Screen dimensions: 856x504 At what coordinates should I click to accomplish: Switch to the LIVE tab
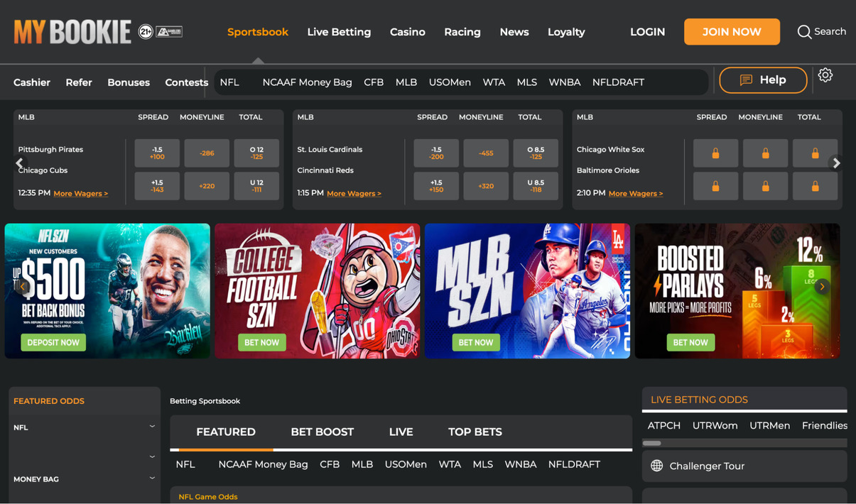click(x=401, y=432)
